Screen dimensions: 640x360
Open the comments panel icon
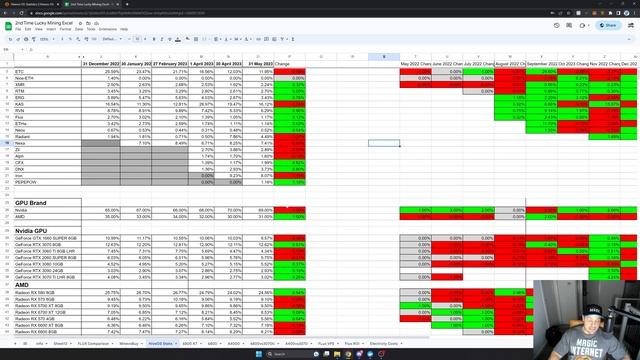pos(569,25)
